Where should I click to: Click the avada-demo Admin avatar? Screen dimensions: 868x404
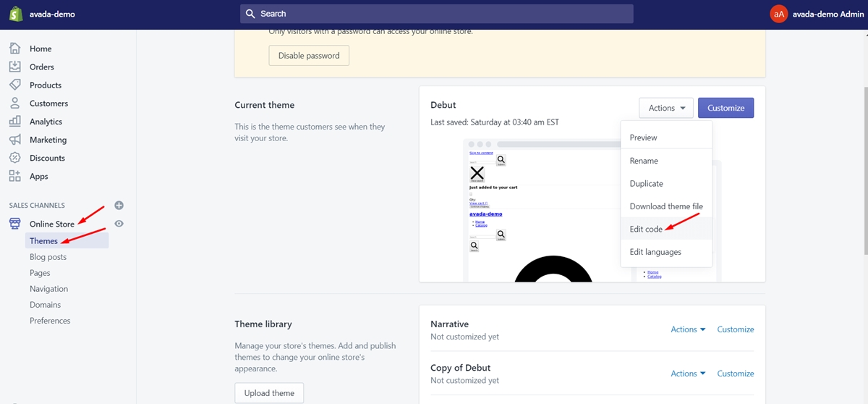pos(778,14)
